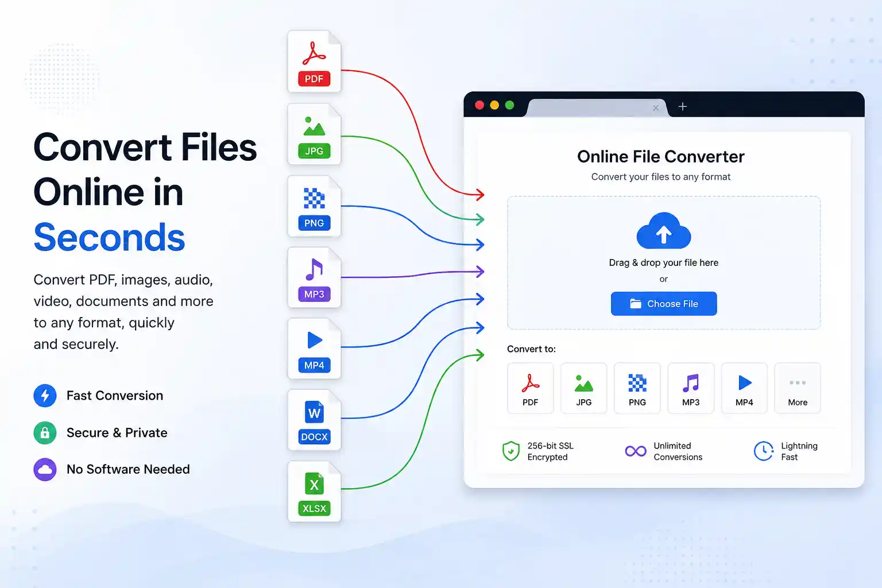The width and height of the screenshot is (882, 588).
Task: Click the "Online File Converter" heading
Action: click(661, 156)
